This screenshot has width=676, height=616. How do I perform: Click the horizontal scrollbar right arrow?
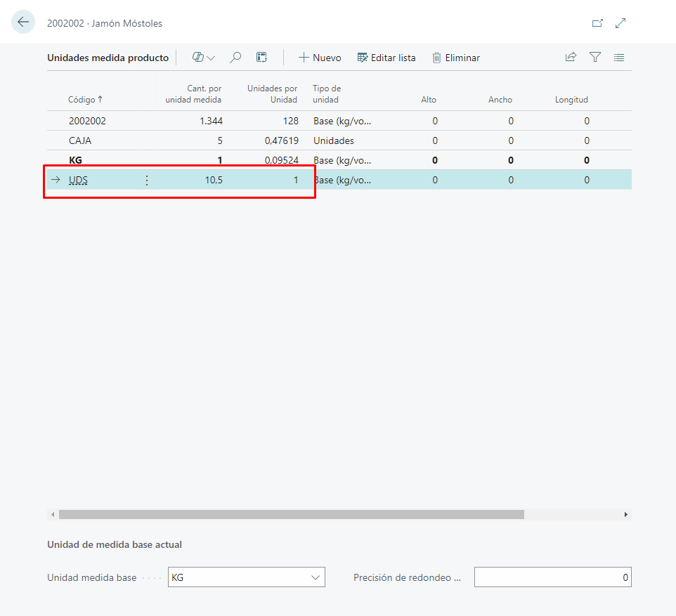625,515
